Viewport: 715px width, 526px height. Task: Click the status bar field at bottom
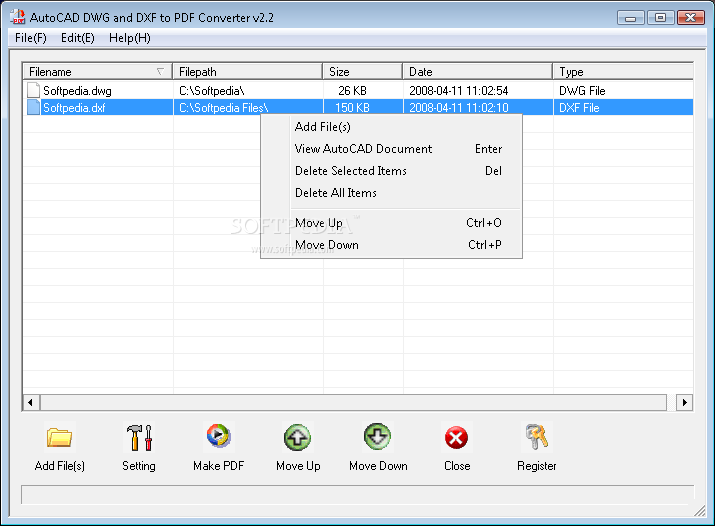(x=358, y=495)
